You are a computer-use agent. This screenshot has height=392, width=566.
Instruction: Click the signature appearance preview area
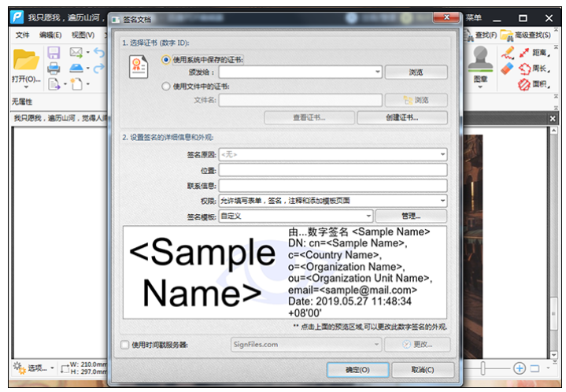click(x=285, y=272)
